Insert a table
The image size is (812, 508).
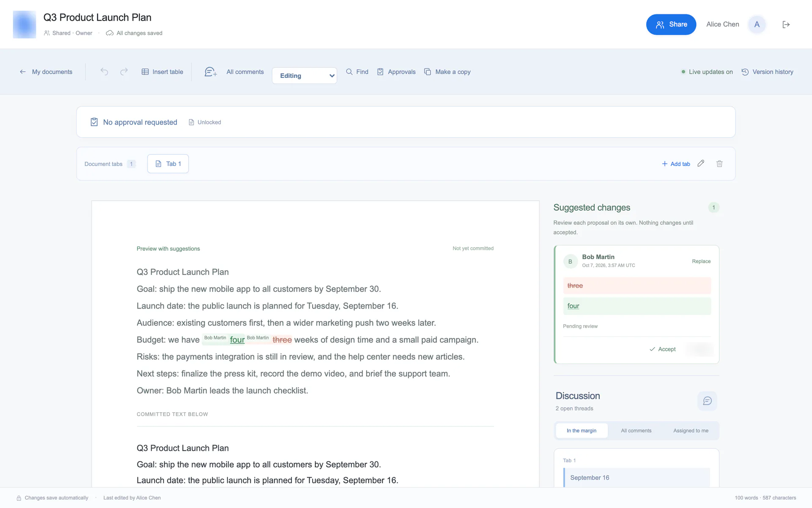[162, 72]
